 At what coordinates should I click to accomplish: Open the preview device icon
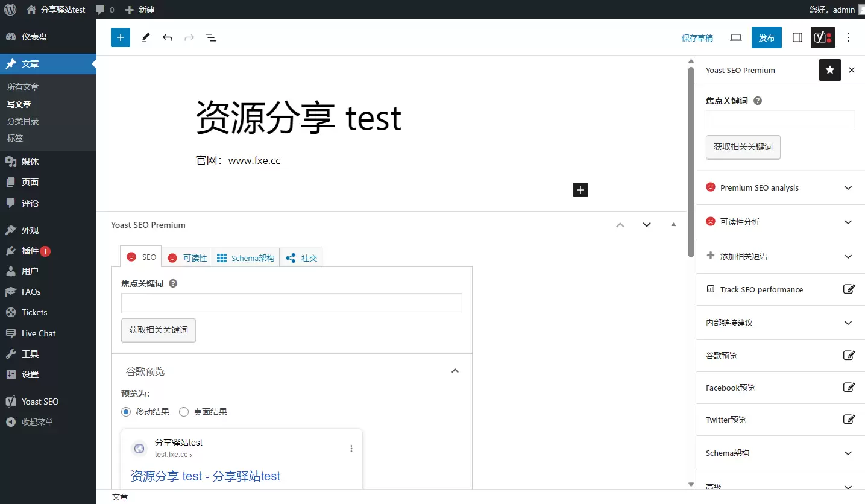pos(735,37)
